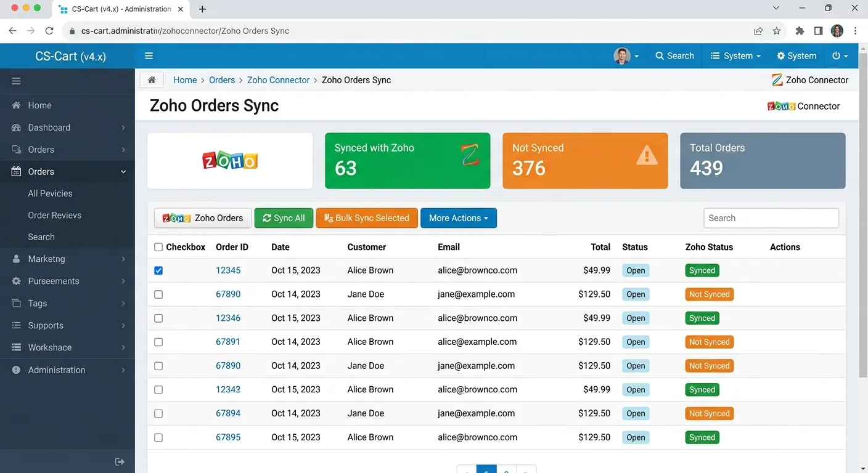Expand the Administration sidebar chevron

coord(123,370)
